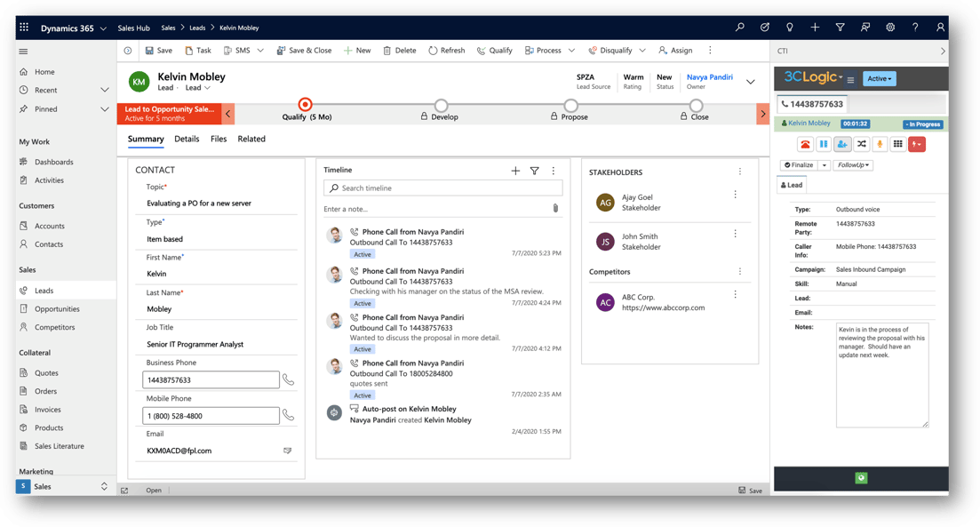Mute the microphone in CTI panel
The image size is (980, 527).
880,144
